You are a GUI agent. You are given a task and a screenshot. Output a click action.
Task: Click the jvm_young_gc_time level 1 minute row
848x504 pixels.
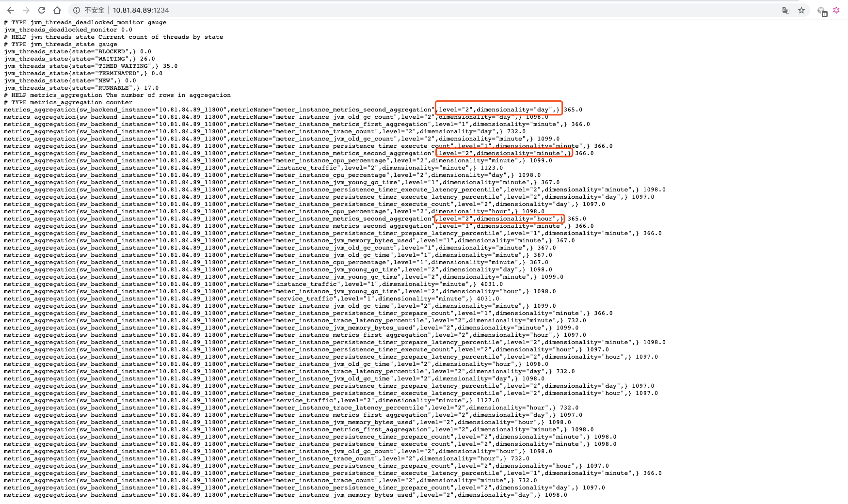pos(282,182)
